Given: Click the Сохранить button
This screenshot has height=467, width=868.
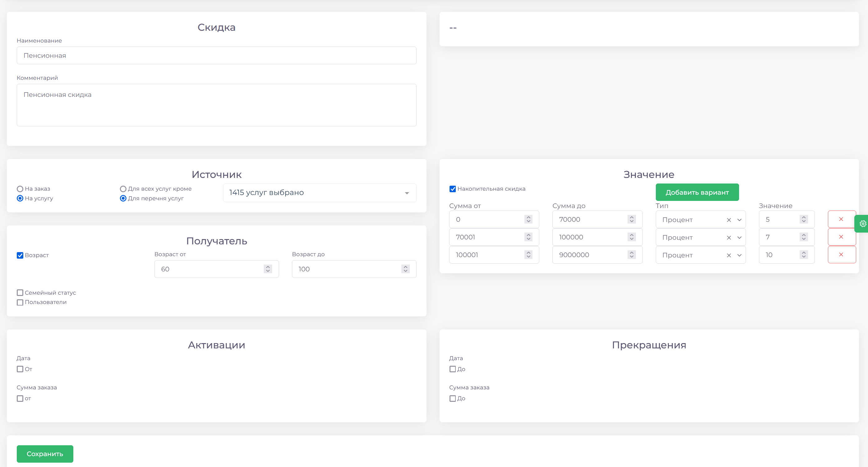Looking at the screenshot, I should click(45, 454).
